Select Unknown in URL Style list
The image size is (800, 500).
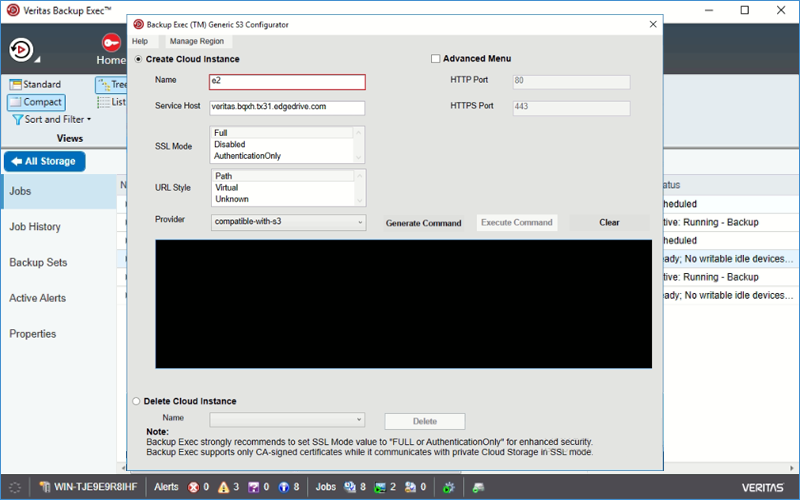click(x=283, y=199)
